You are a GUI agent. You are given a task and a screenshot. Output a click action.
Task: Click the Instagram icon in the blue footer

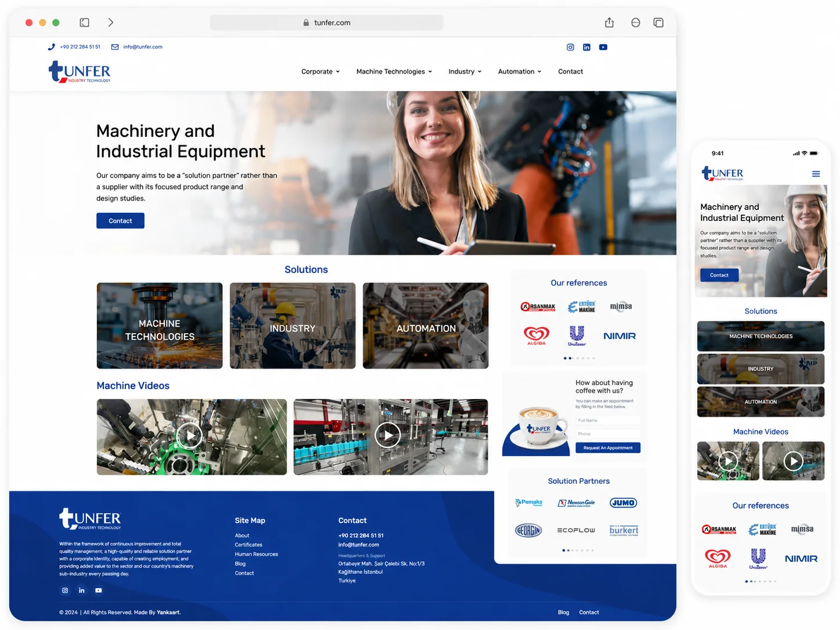tap(65, 591)
